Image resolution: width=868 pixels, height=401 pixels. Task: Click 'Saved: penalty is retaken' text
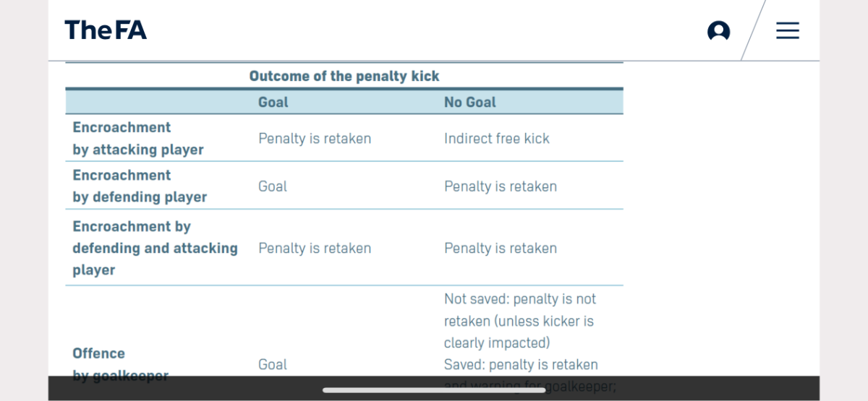521,364
